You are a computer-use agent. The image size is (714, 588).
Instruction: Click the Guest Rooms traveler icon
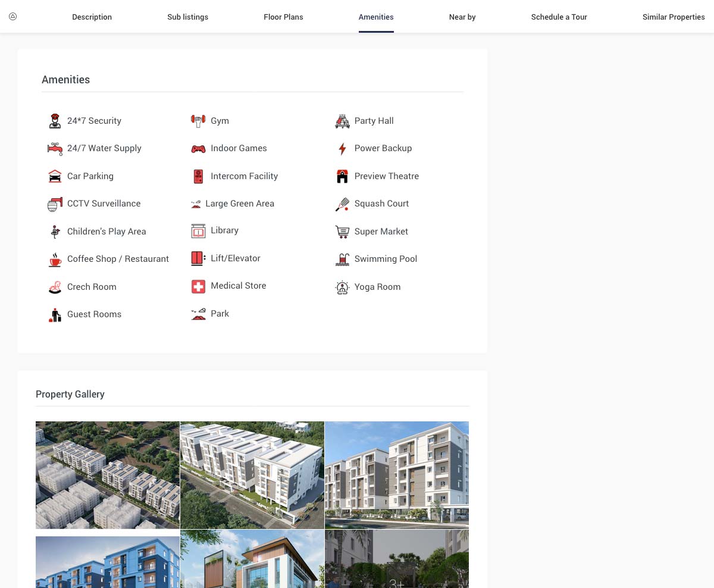tap(55, 314)
